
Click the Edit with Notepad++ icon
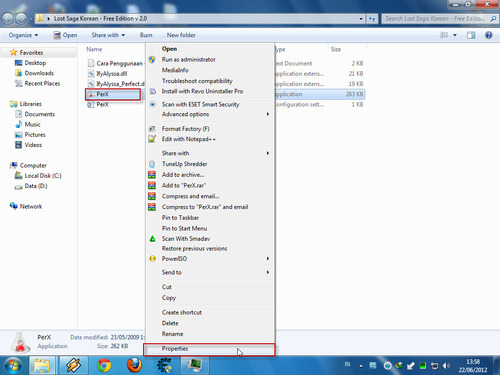click(x=152, y=139)
